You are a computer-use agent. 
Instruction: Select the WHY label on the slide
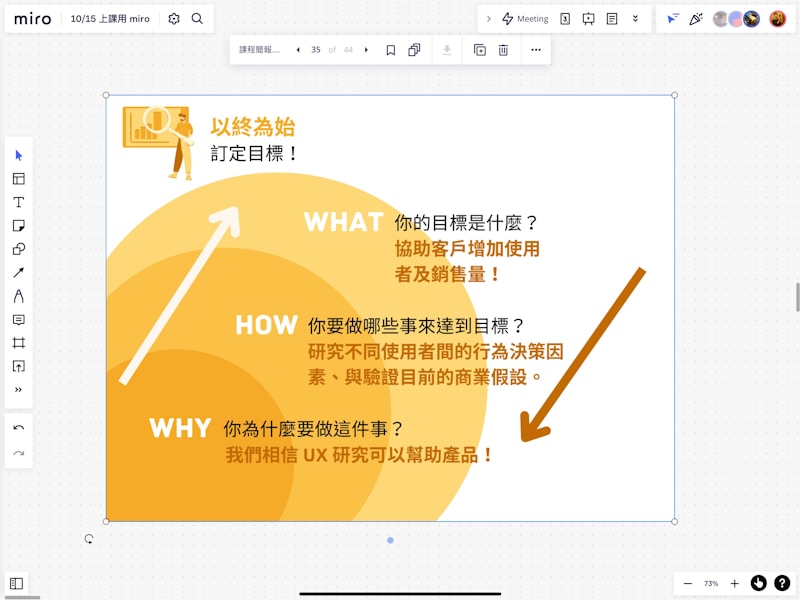click(180, 428)
